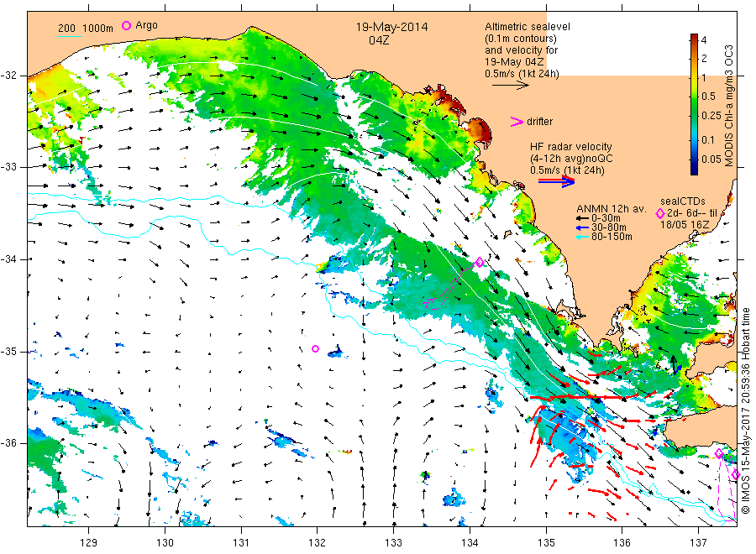Click the '129' longitude axis label
This screenshot has height=554, width=756.
[89, 543]
